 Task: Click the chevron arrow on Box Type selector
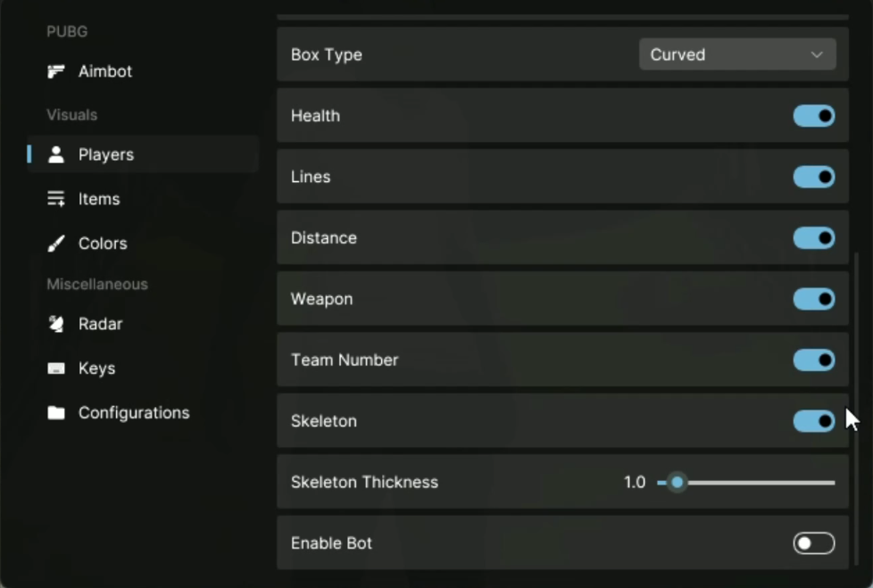tap(817, 54)
